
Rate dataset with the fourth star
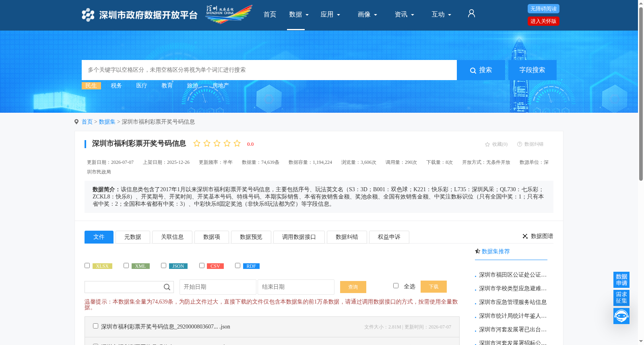pyautogui.click(x=227, y=143)
